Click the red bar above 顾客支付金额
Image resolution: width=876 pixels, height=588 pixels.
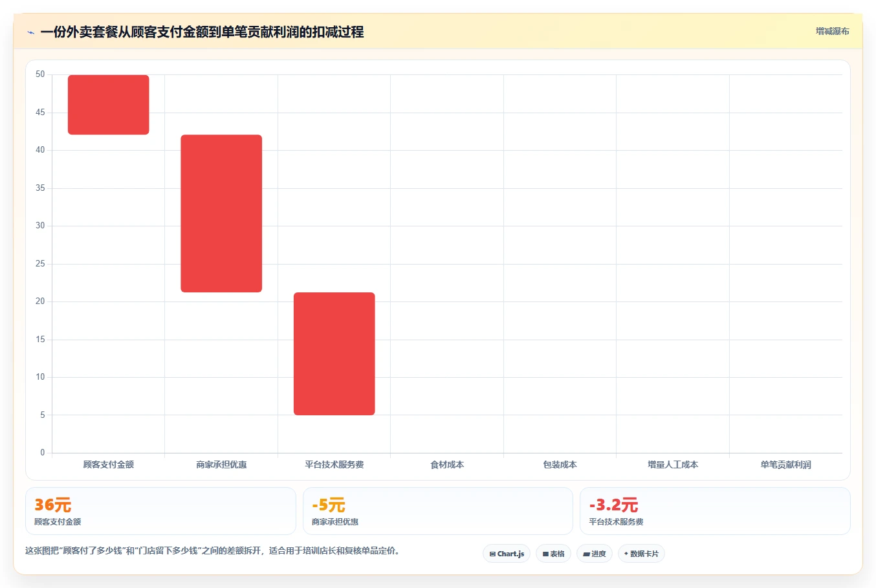109,105
